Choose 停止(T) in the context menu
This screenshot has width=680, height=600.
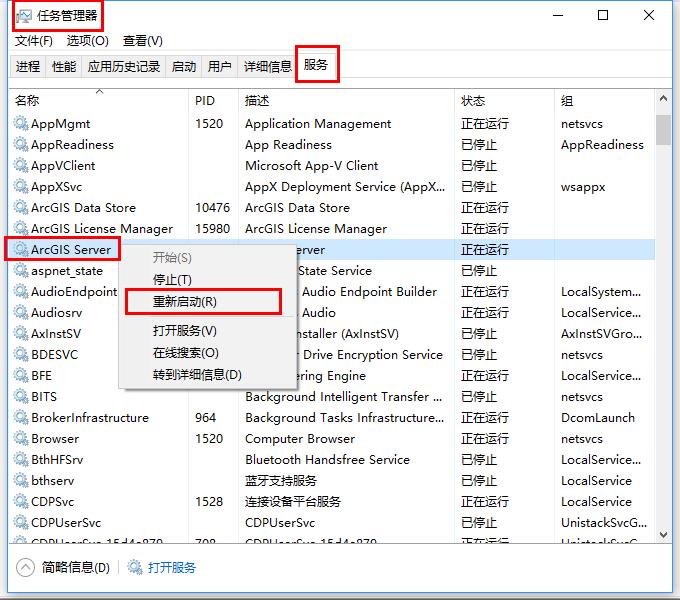(x=172, y=280)
